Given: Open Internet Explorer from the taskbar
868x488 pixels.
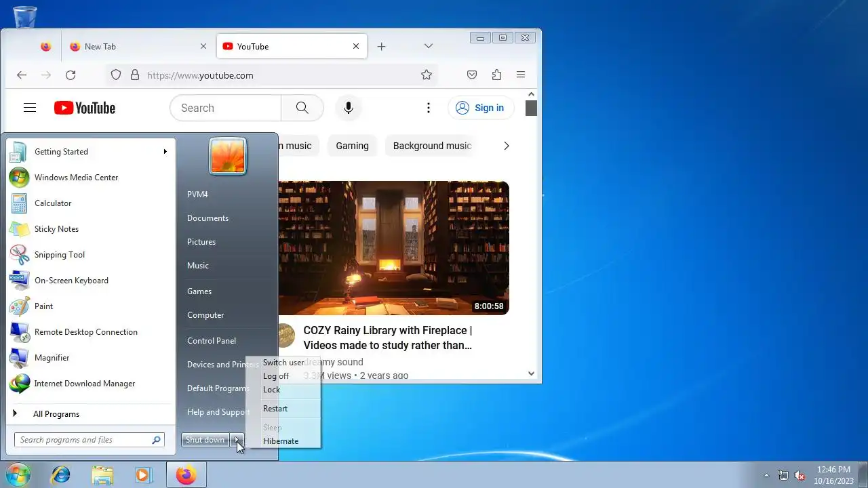Looking at the screenshot, I should 61,475.
